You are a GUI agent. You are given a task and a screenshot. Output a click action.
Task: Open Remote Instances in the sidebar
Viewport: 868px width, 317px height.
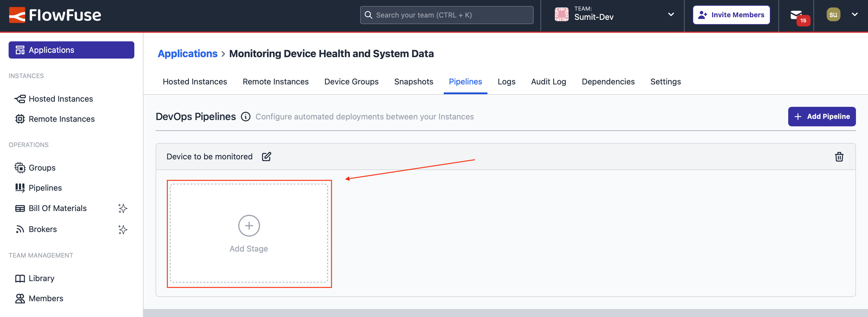[62, 119]
